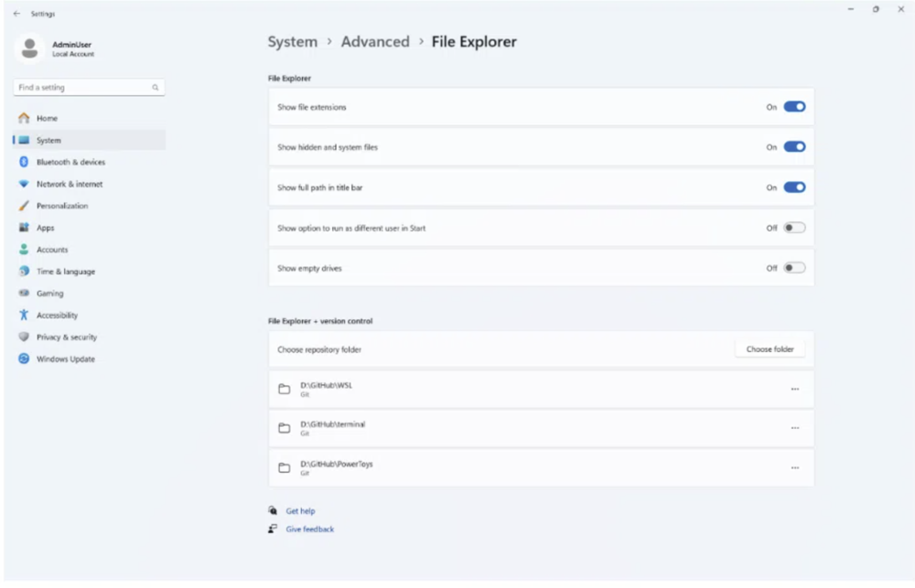Turn off Show file extensions toggle
Image resolution: width=915 pixels, height=588 pixels.
point(794,107)
